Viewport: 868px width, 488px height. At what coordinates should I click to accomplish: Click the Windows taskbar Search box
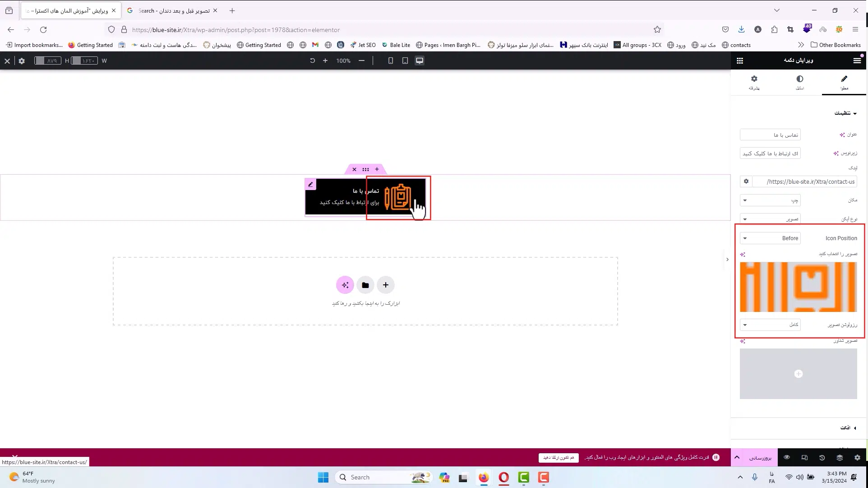[x=383, y=478]
